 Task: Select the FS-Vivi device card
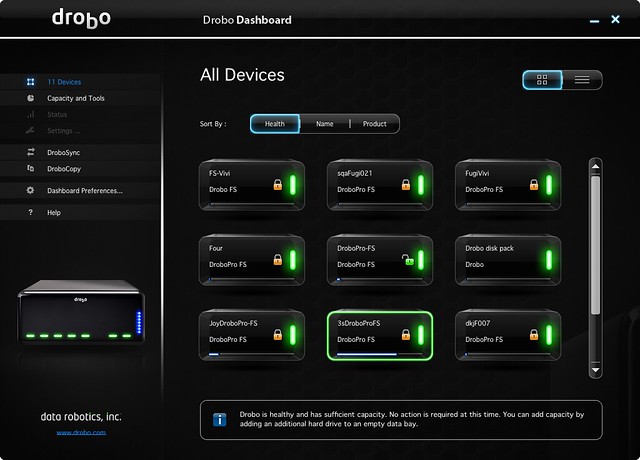point(252,185)
